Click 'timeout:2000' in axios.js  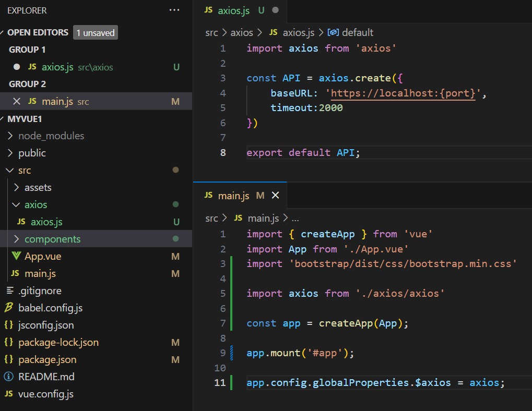coord(306,108)
